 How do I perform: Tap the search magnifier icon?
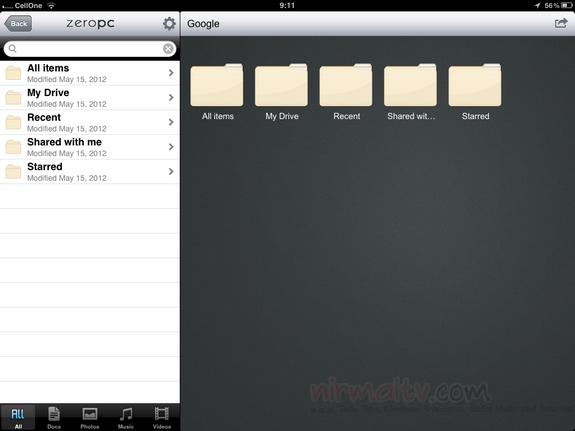point(12,48)
